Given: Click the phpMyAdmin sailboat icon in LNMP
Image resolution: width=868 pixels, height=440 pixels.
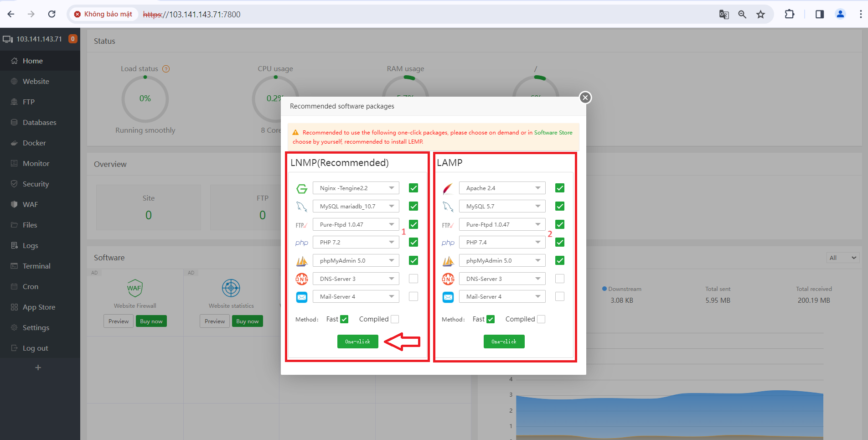Looking at the screenshot, I should [x=301, y=261].
